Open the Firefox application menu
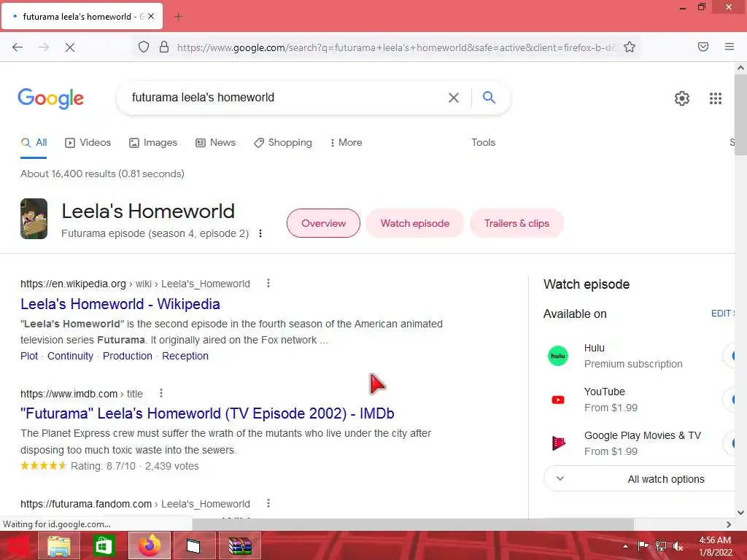 [x=729, y=47]
